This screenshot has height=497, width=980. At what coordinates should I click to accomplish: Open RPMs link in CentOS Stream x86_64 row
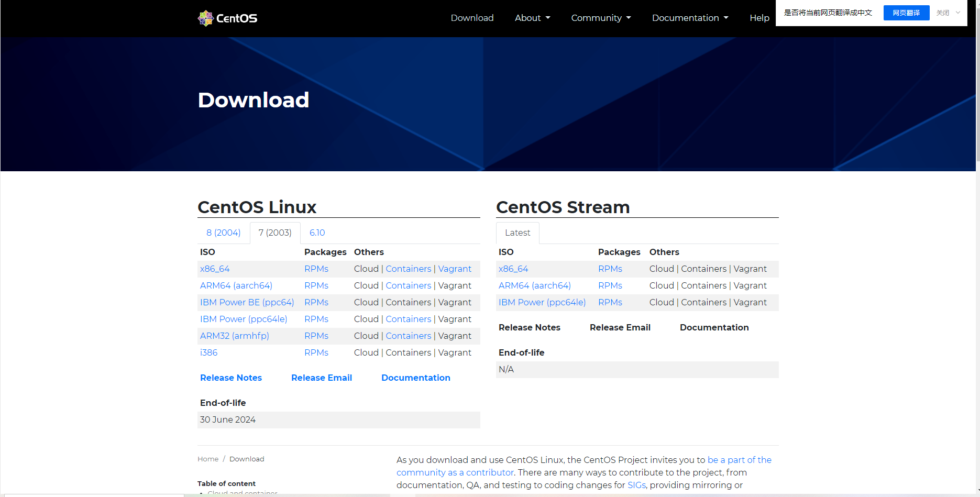610,269
